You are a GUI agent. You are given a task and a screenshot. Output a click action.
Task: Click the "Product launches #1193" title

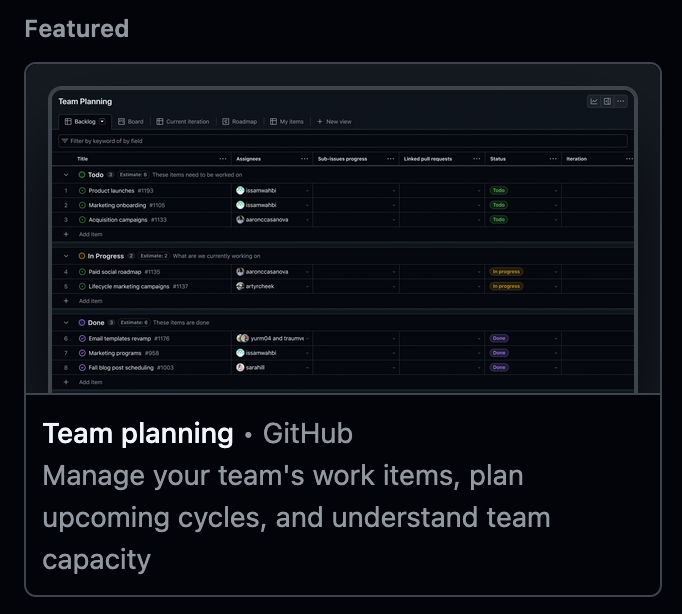pos(120,190)
